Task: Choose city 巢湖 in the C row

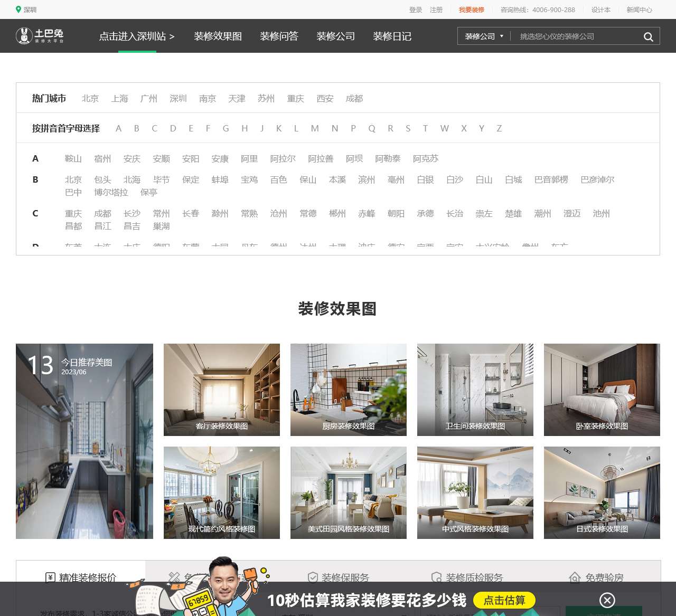Action: click(x=162, y=226)
